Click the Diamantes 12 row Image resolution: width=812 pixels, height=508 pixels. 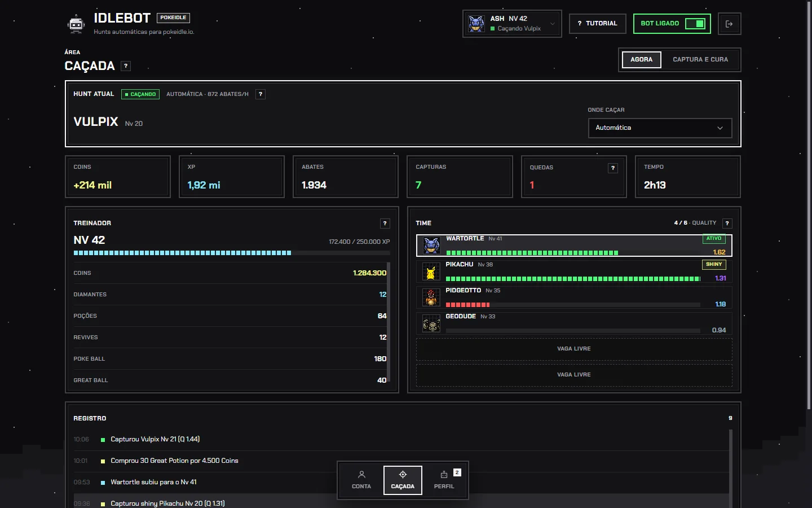click(230, 295)
